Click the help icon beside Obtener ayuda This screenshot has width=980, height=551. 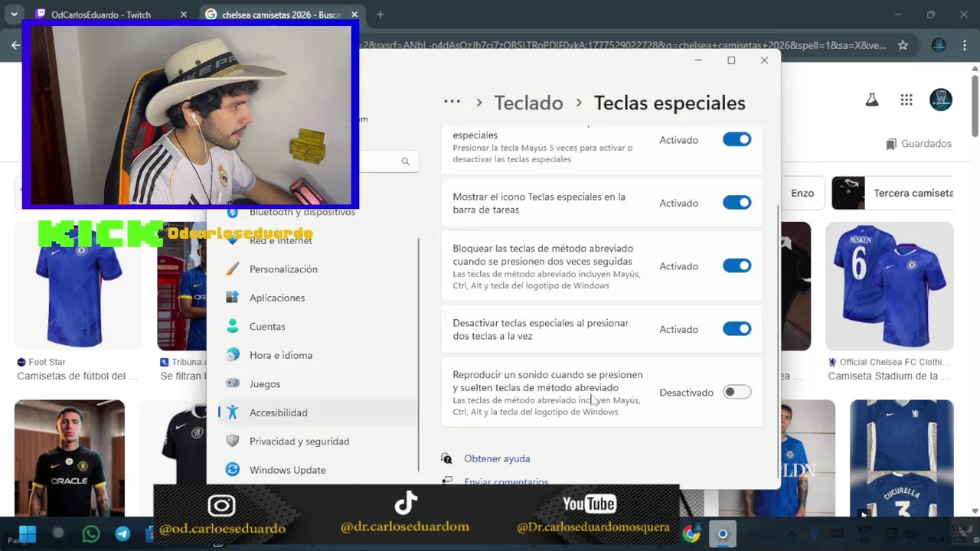pos(446,458)
